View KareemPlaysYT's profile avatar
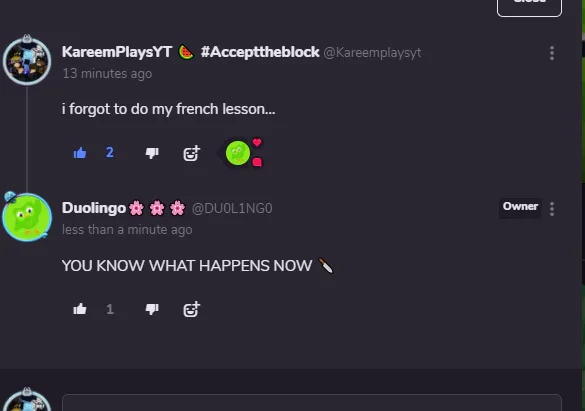The image size is (585, 411). pos(27,61)
